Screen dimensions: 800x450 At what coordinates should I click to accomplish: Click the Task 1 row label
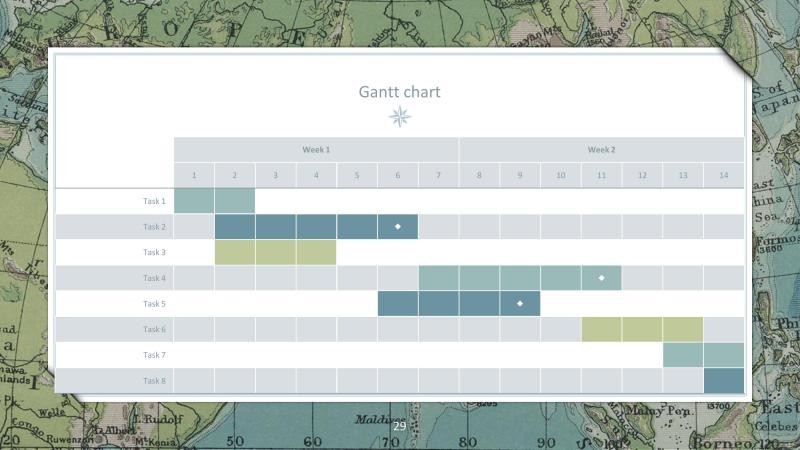tap(154, 201)
